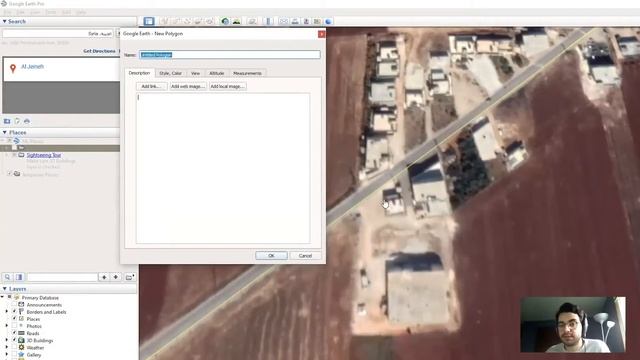This screenshot has width=640, height=360.
Task: Cancel the New Polygon dialog
Action: click(x=305, y=256)
